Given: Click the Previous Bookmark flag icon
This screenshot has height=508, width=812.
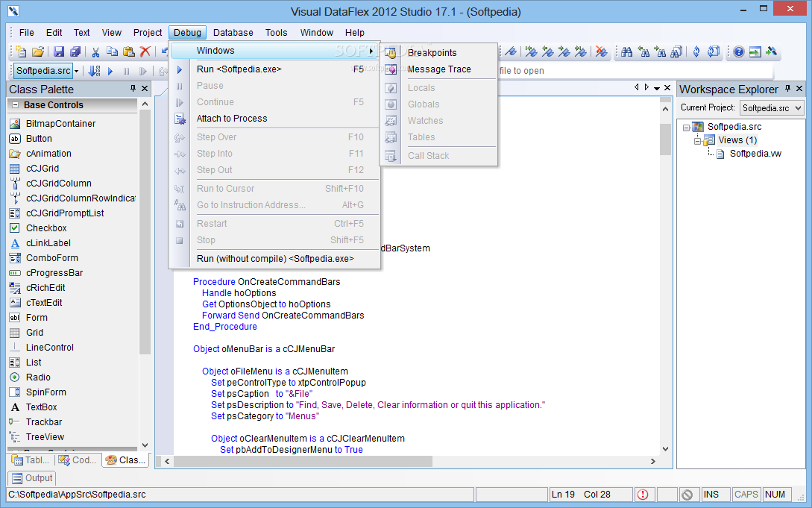Looking at the screenshot, I should pos(548,51).
